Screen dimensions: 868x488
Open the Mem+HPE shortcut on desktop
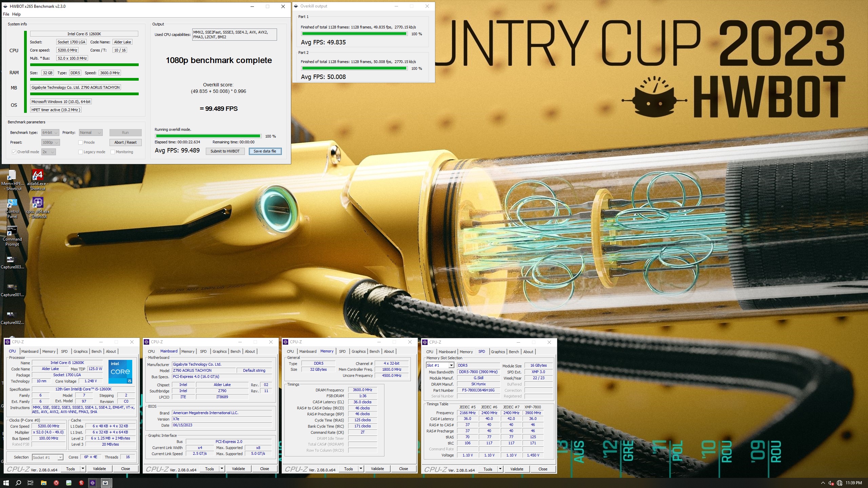point(12,180)
